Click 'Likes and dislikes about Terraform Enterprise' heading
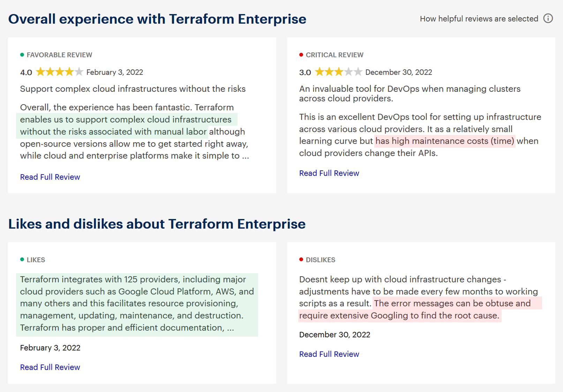The image size is (563, 392). tap(157, 224)
